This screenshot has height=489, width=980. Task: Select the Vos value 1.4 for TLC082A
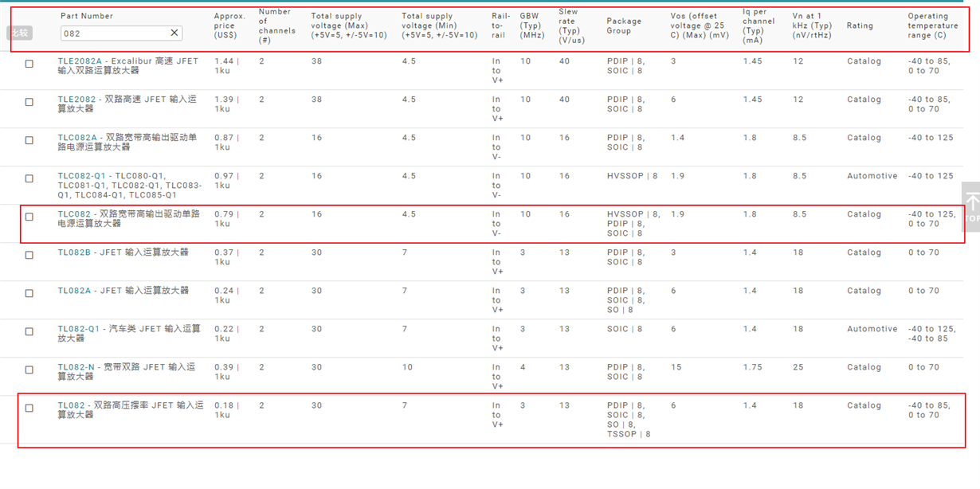(x=678, y=138)
